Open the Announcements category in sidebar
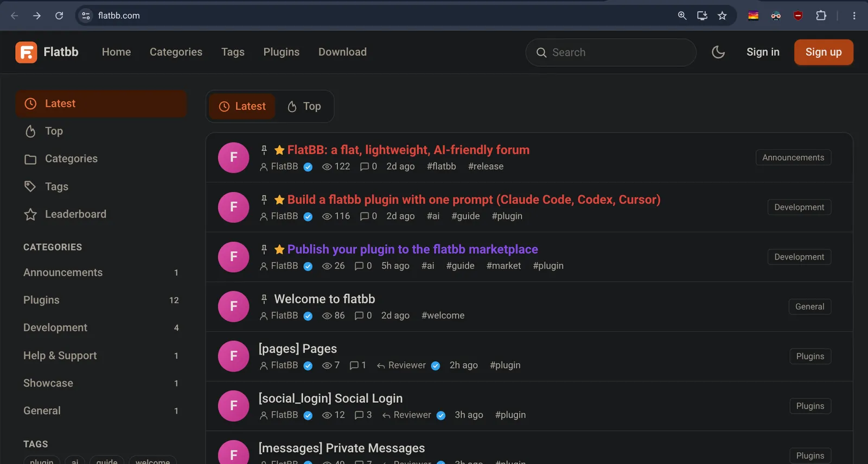This screenshot has width=868, height=464. point(101,273)
